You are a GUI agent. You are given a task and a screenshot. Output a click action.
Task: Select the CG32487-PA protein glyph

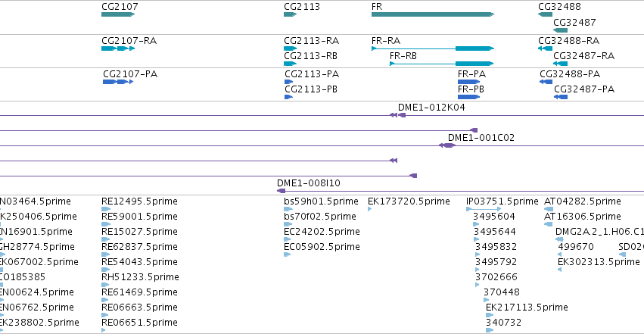pyautogui.click(x=561, y=97)
